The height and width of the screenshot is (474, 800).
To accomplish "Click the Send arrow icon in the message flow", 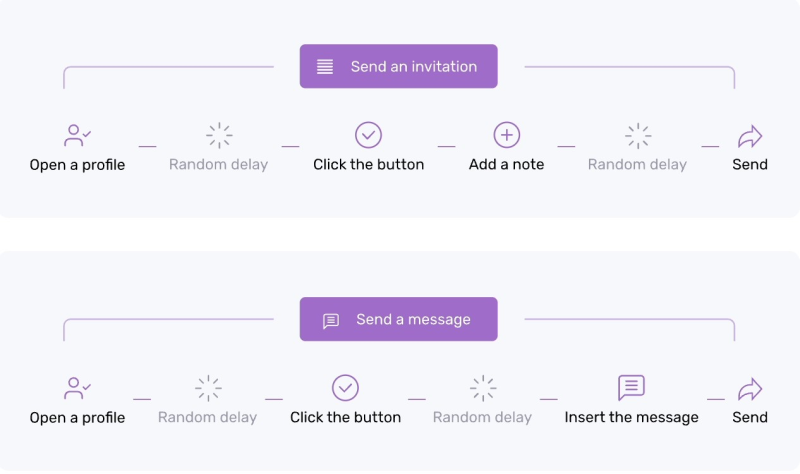I will [750, 388].
